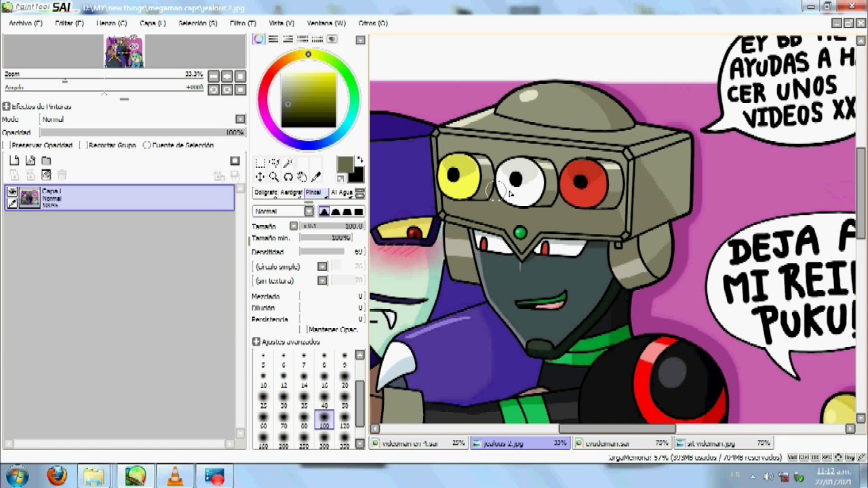This screenshot has height=488, width=868.
Task: Show the color mixer panel icon
Action: [302, 39]
